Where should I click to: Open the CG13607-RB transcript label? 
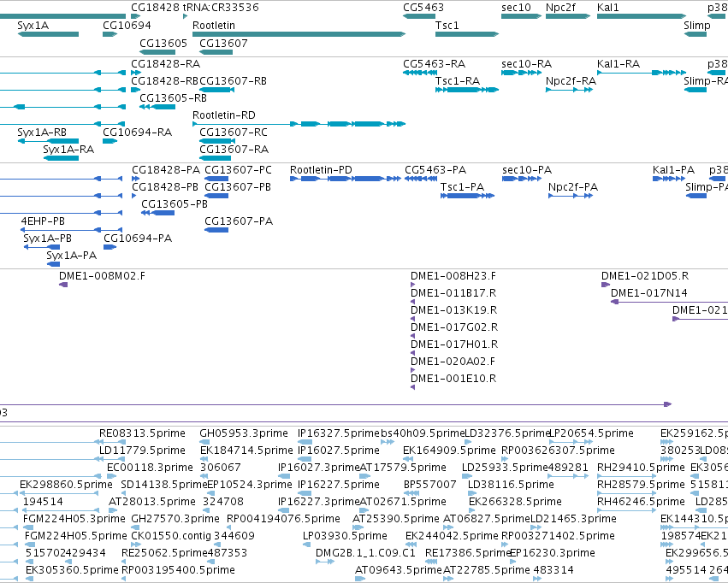(x=233, y=81)
